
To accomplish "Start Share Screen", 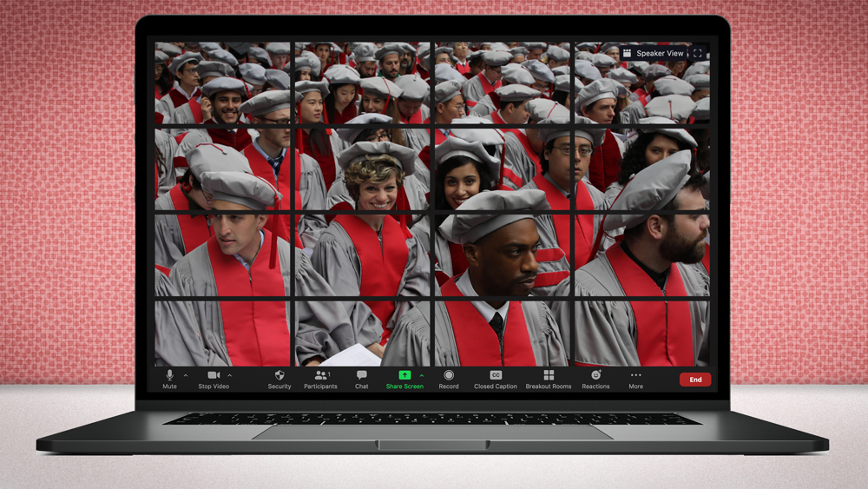I will pyautogui.click(x=404, y=375).
